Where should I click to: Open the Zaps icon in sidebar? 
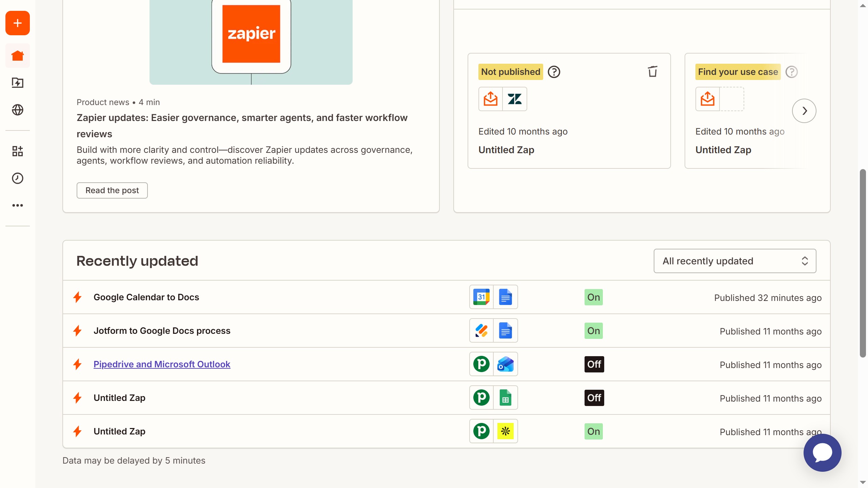point(18,83)
